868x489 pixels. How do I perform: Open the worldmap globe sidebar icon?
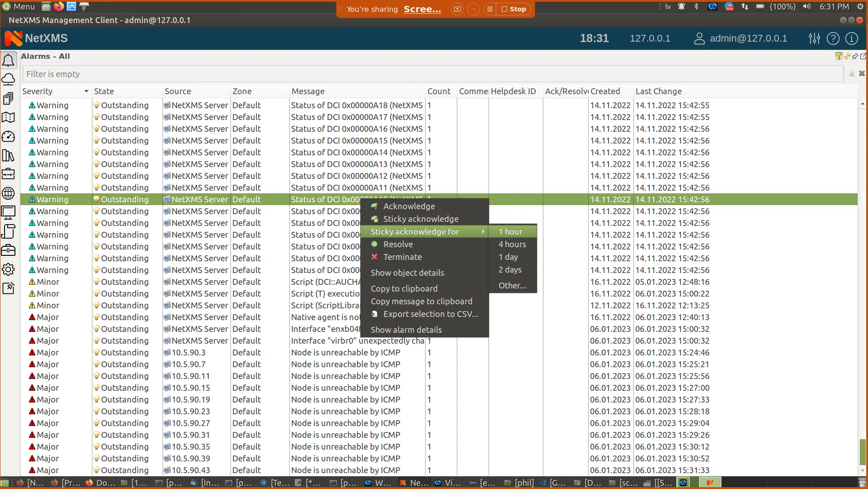click(x=9, y=193)
